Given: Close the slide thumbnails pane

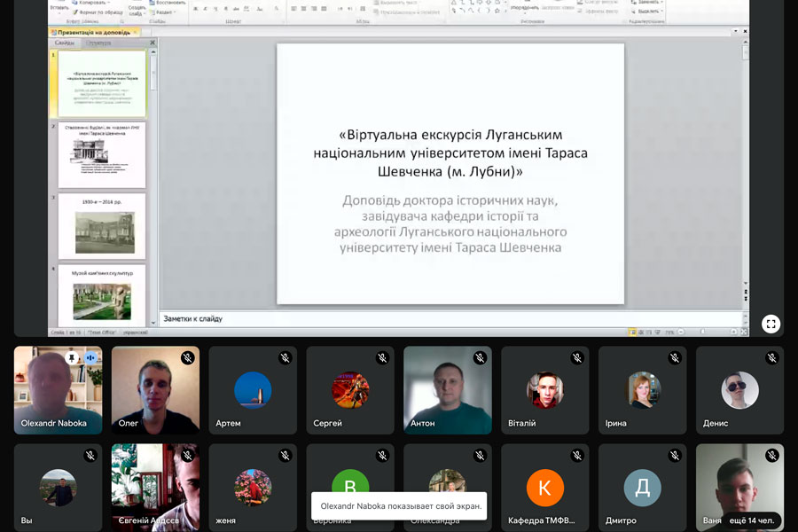Looking at the screenshot, I should 153,43.
